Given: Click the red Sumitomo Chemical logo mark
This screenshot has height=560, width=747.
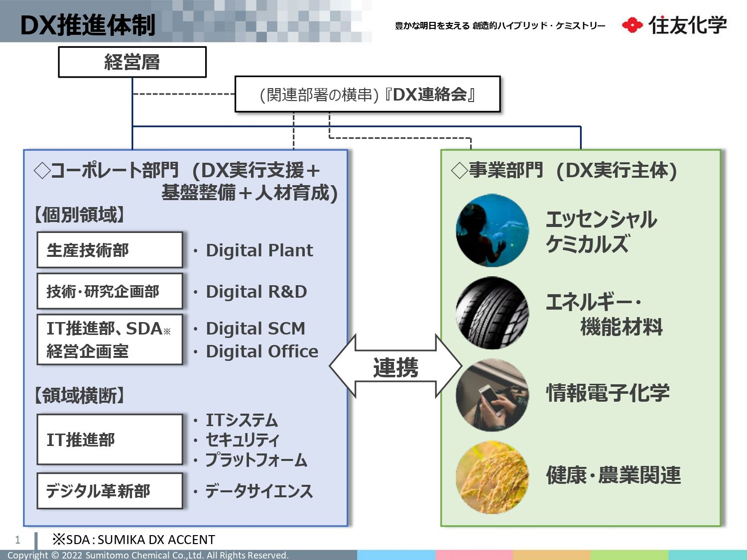Looking at the screenshot, I should point(632,25).
